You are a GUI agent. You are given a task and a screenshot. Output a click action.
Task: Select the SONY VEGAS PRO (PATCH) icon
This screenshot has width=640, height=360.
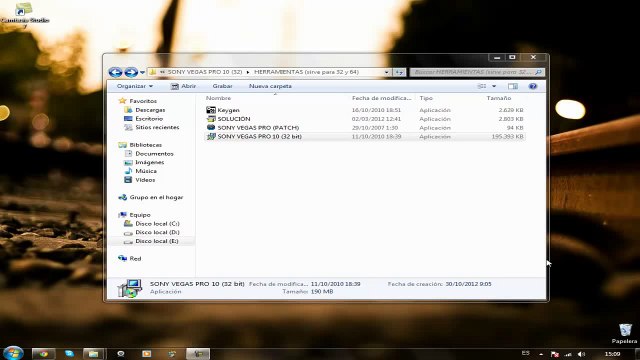point(211,127)
